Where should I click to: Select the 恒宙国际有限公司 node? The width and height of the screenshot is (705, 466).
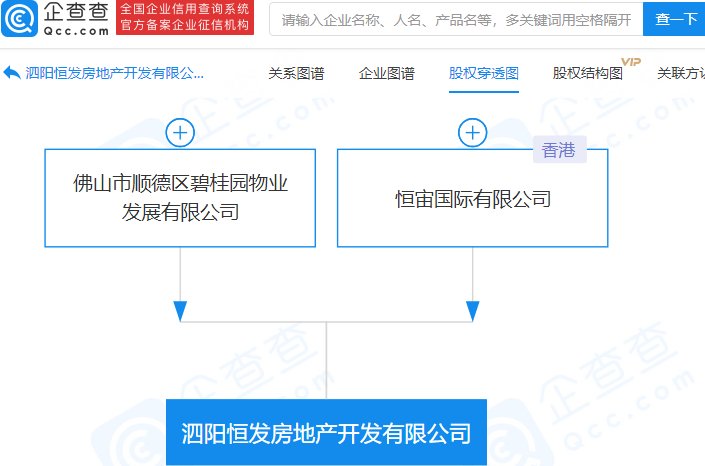473,198
